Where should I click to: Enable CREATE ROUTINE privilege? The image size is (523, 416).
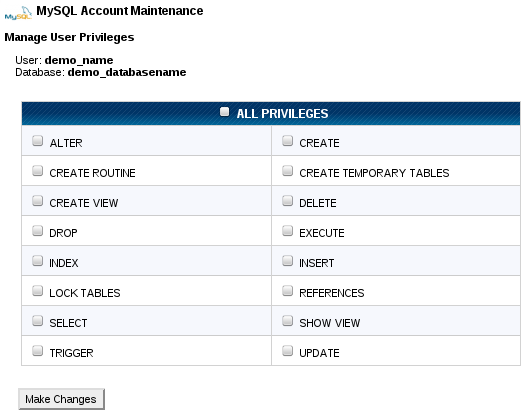[x=38, y=171]
